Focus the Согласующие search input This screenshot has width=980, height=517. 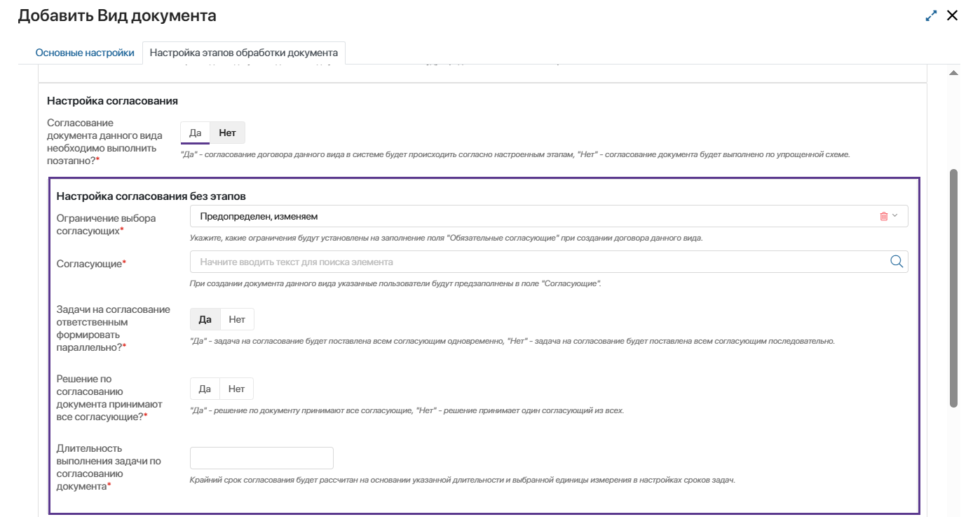click(x=533, y=262)
